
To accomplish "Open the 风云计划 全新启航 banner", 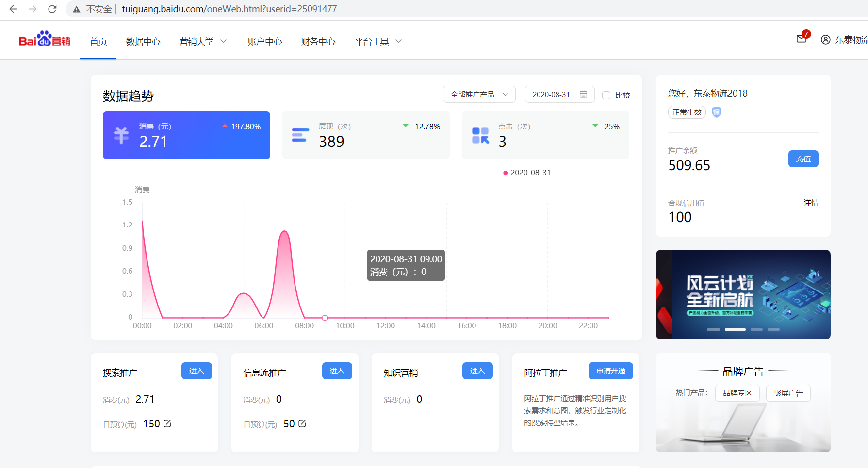I will pyautogui.click(x=743, y=294).
